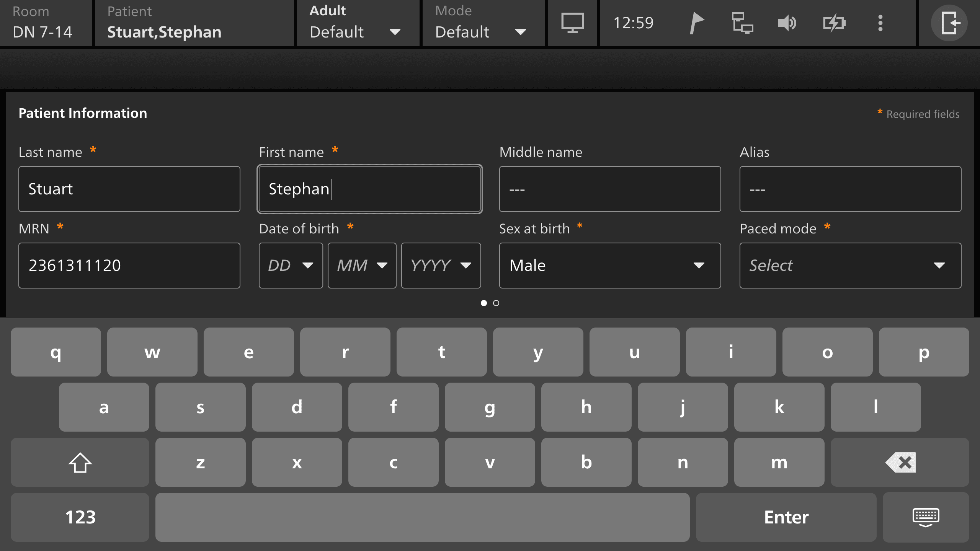The height and width of the screenshot is (551, 980).
Task: Open the network connection icon
Action: 742,23
